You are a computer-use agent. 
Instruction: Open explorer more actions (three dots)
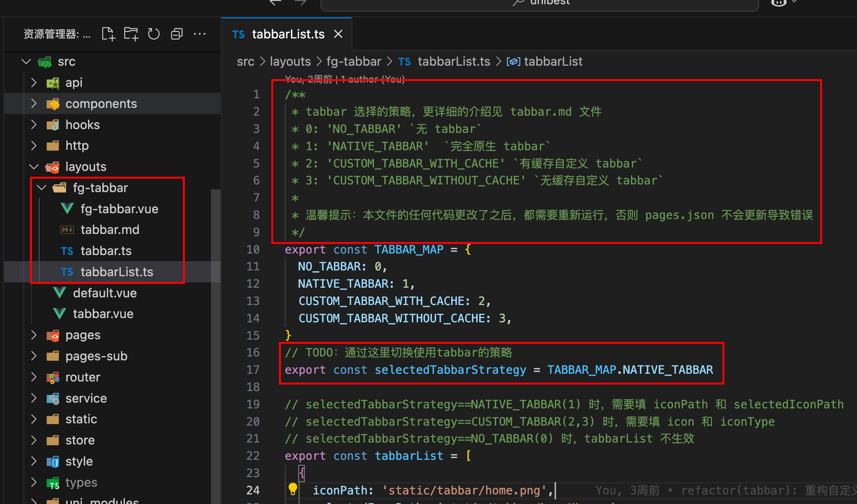point(200,34)
